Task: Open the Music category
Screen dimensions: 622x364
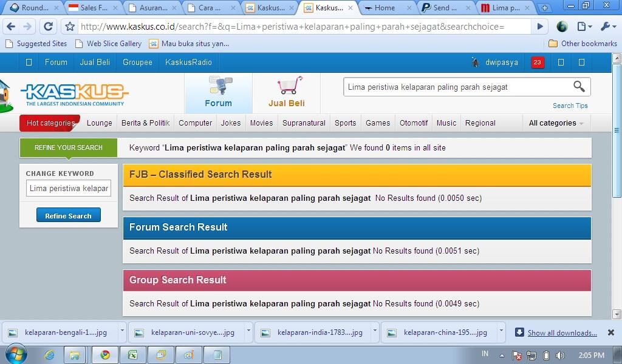Action: [446, 123]
